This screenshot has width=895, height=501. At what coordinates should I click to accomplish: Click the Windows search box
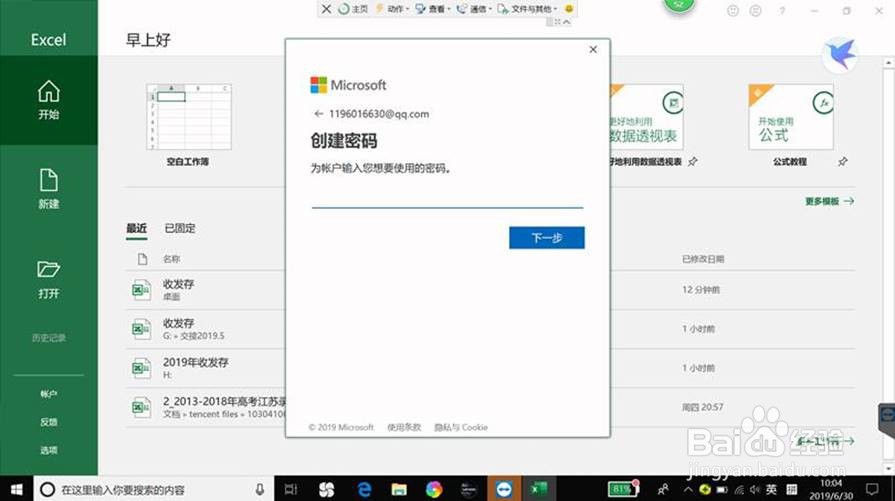[154, 489]
